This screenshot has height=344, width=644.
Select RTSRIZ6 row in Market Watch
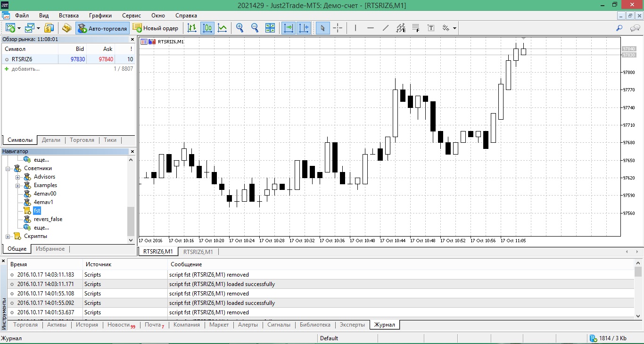[x=68, y=59]
